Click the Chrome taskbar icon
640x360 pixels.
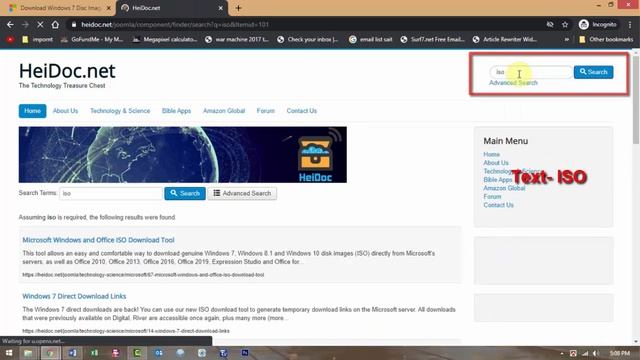click(x=50, y=353)
